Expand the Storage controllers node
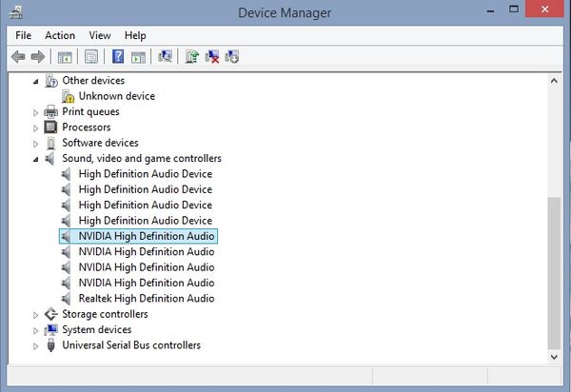Screen dimensions: 571x392 [36, 315]
